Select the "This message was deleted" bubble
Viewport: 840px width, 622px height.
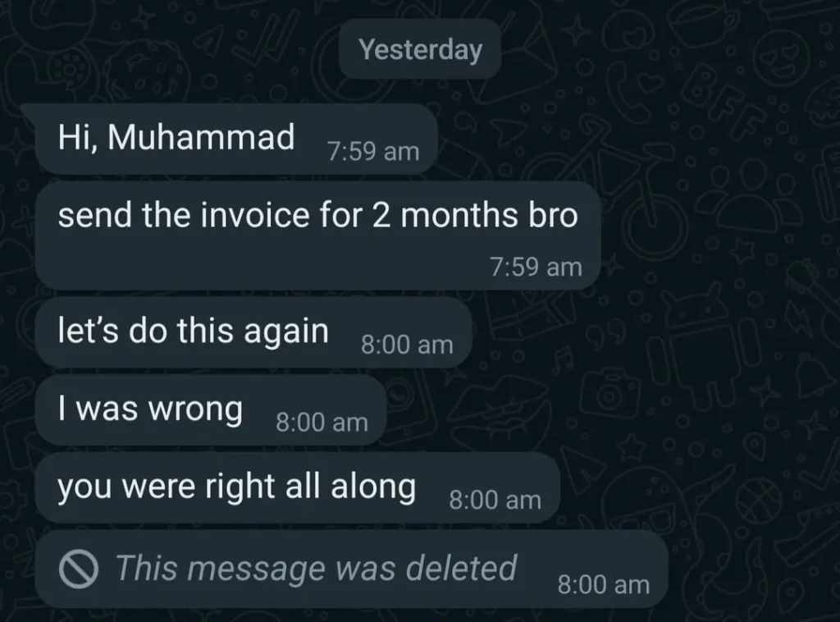coord(351,569)
